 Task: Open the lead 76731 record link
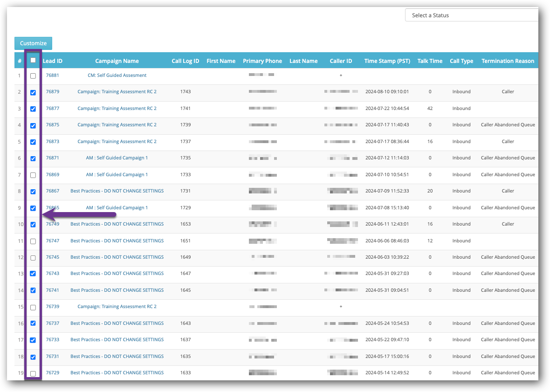[53, 356]
